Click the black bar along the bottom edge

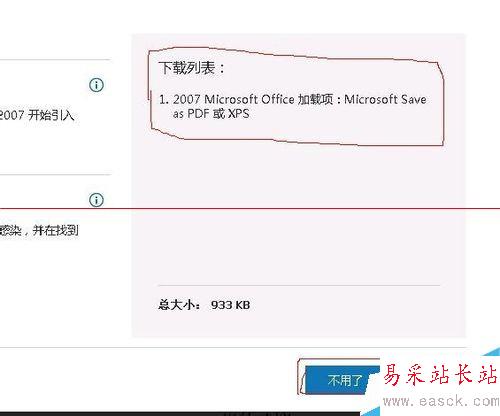tap(180, 414)
